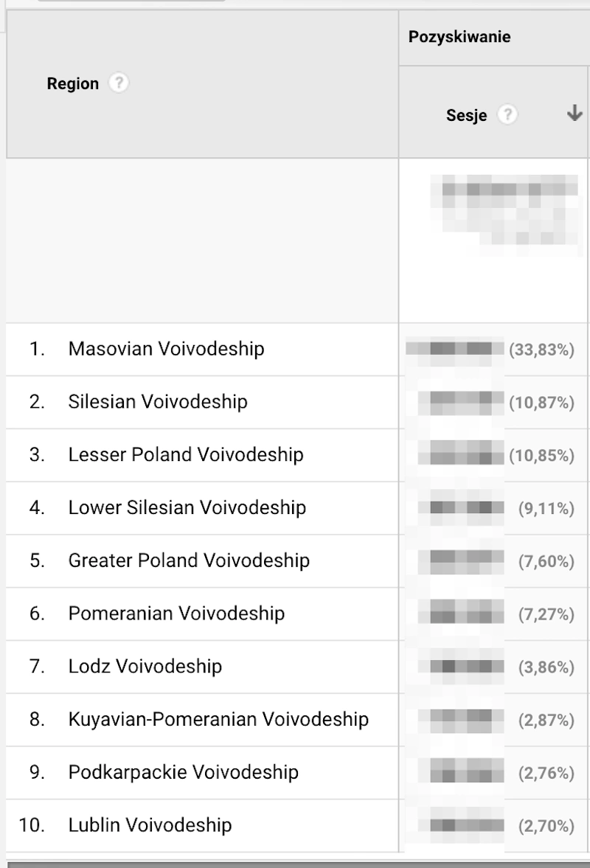Open Lower Silesian Voivodeship link
The image size is (590, 868).
(187, 507)
